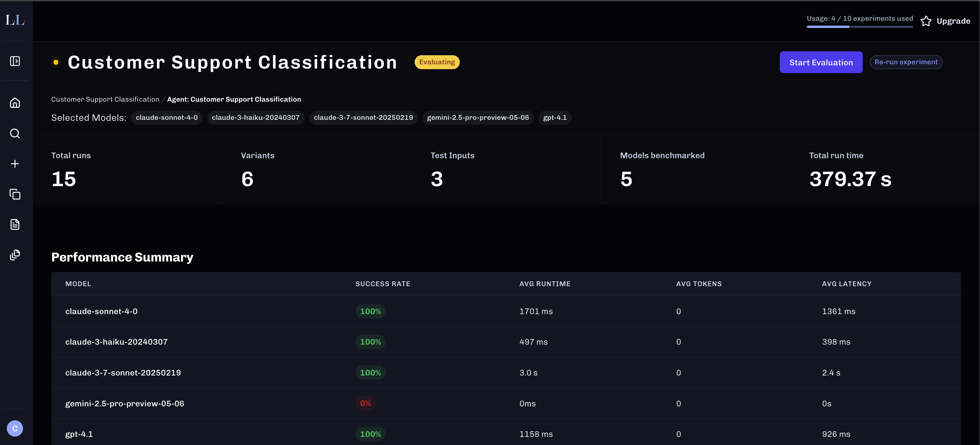This screenshot has width=980, height=445.
Task: Click the LL logo icon
Action: coord(15,20)
